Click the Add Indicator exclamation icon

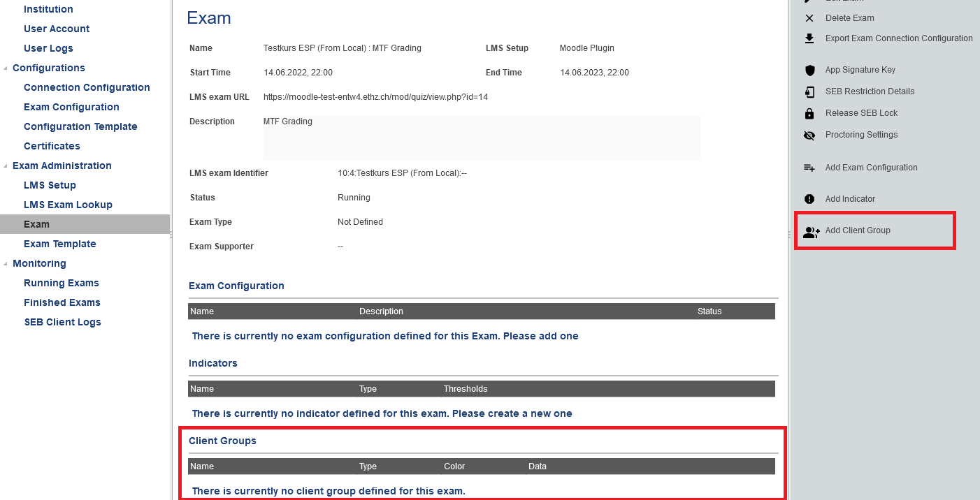809,199
